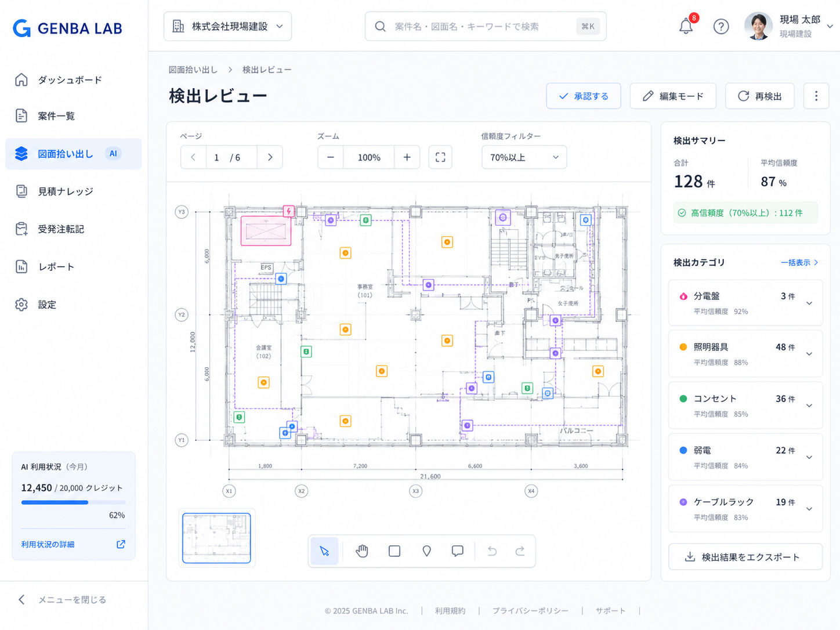
Task: Open プライバシーポリシー footer link
Action: pyautogui.click(x=530, y=611)
